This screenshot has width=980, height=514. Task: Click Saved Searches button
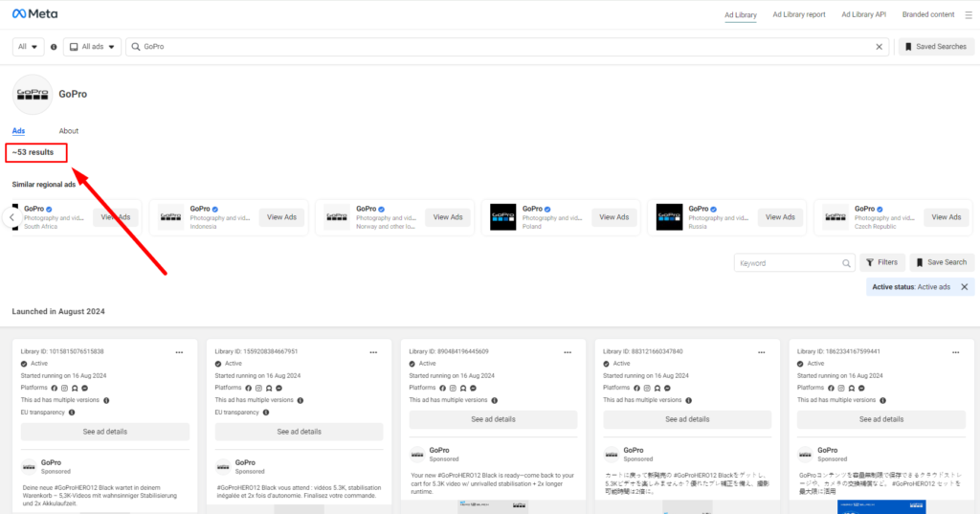click(x=936, y=47)
